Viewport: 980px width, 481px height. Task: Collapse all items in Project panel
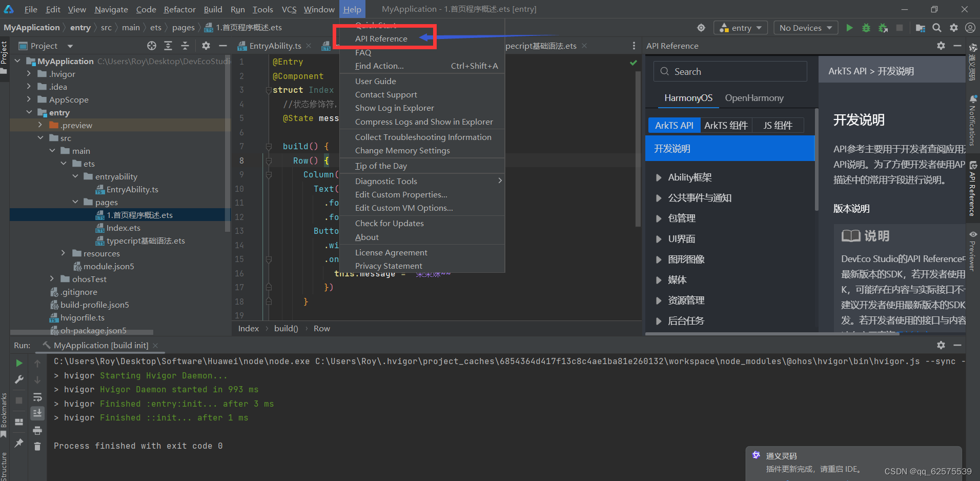pos(185,46)
